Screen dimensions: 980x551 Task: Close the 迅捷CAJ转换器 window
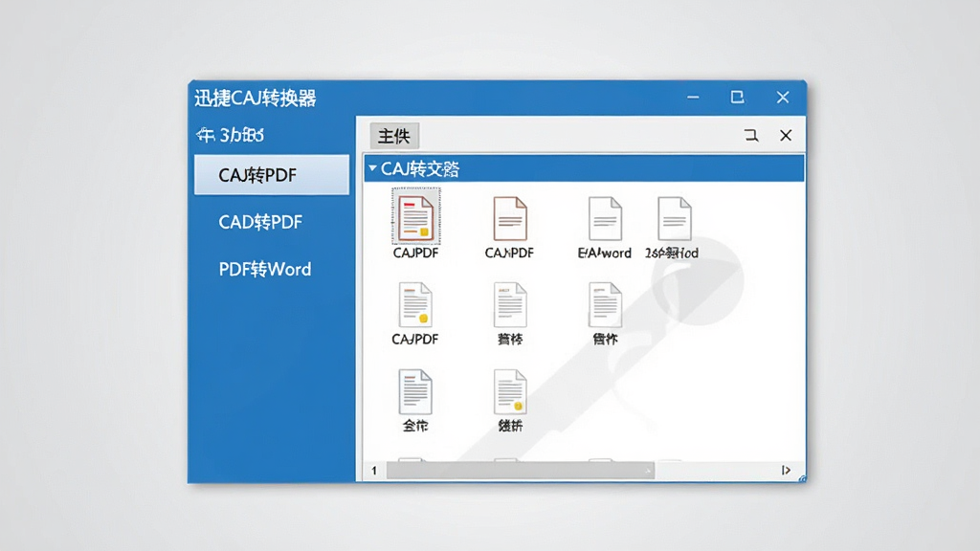(x=783, y=97)
